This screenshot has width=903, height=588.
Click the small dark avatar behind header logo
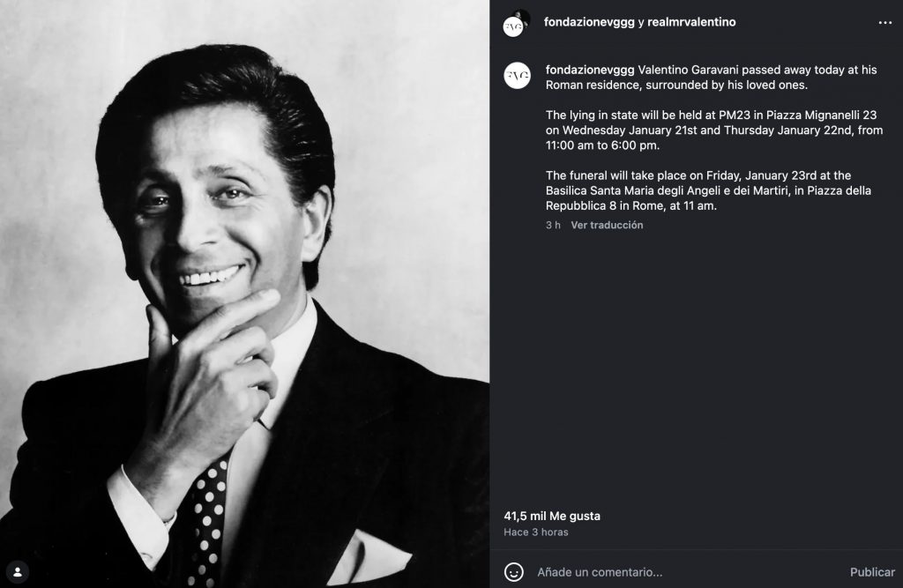(x=522, y=15)
